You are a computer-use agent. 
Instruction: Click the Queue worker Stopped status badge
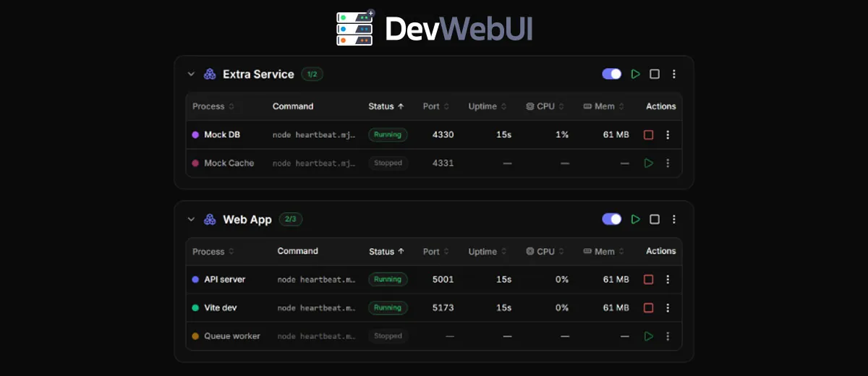tap(388, 336)
